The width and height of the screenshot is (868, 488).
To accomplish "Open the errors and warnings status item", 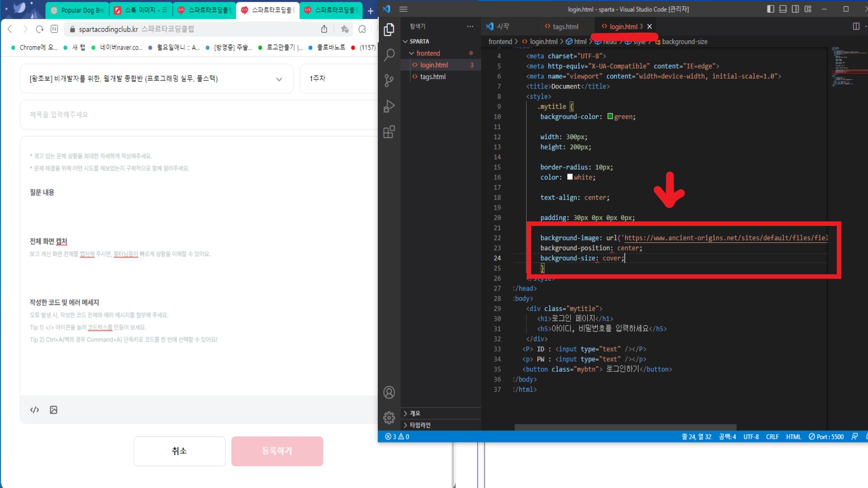I will [397, 436].
